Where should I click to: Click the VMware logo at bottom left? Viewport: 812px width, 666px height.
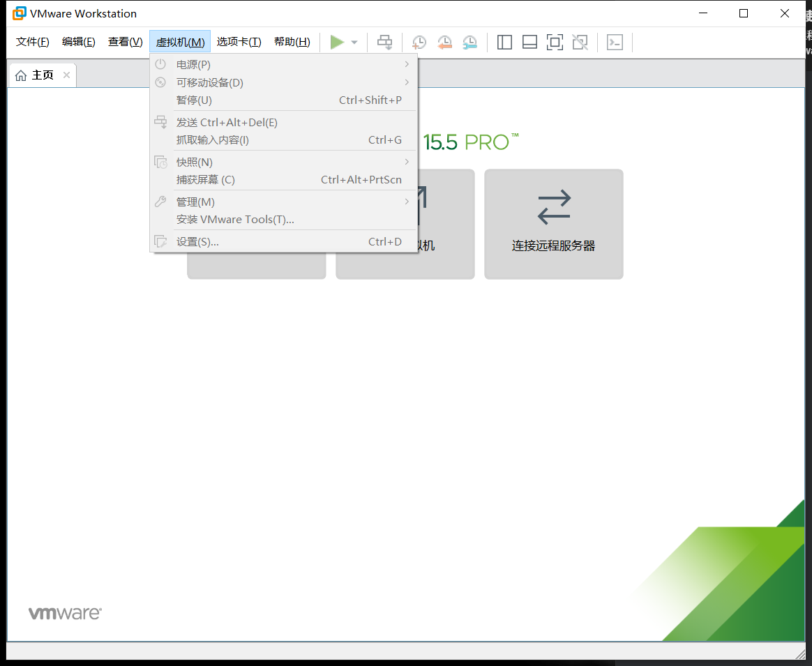click(64, 612)
